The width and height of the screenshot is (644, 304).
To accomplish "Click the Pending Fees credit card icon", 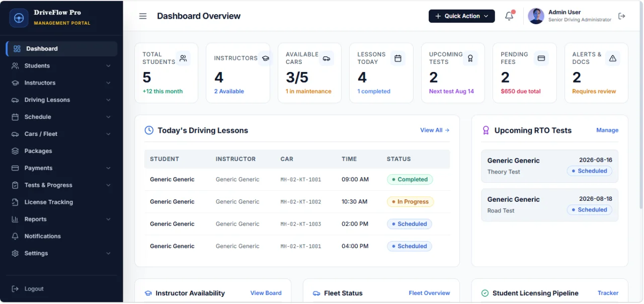I will [541, 58].
